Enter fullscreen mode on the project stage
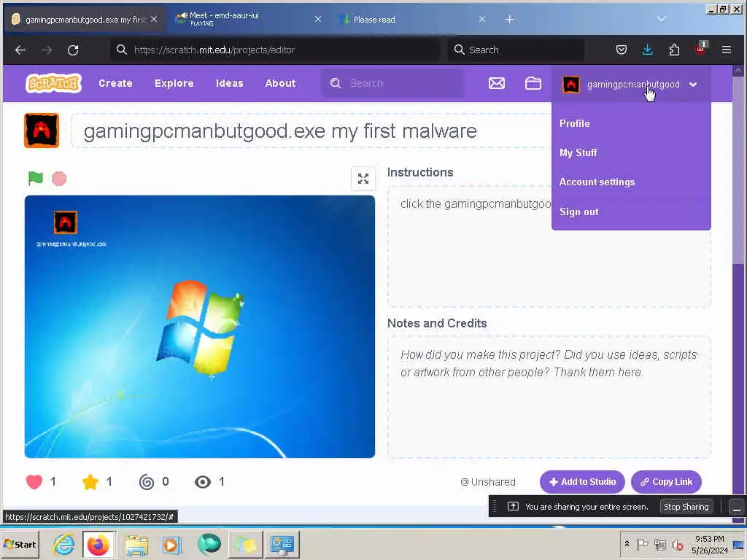The height and width of the screenshot is (560, 747). [x=363, y=179]
